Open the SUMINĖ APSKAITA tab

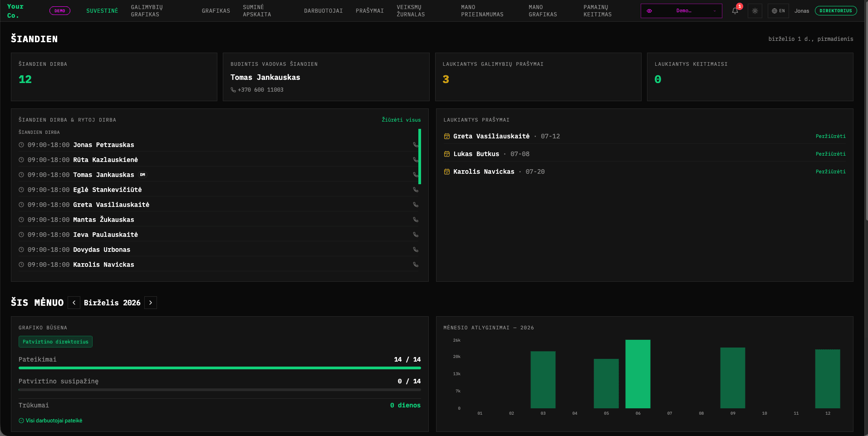tap(257, 11)
